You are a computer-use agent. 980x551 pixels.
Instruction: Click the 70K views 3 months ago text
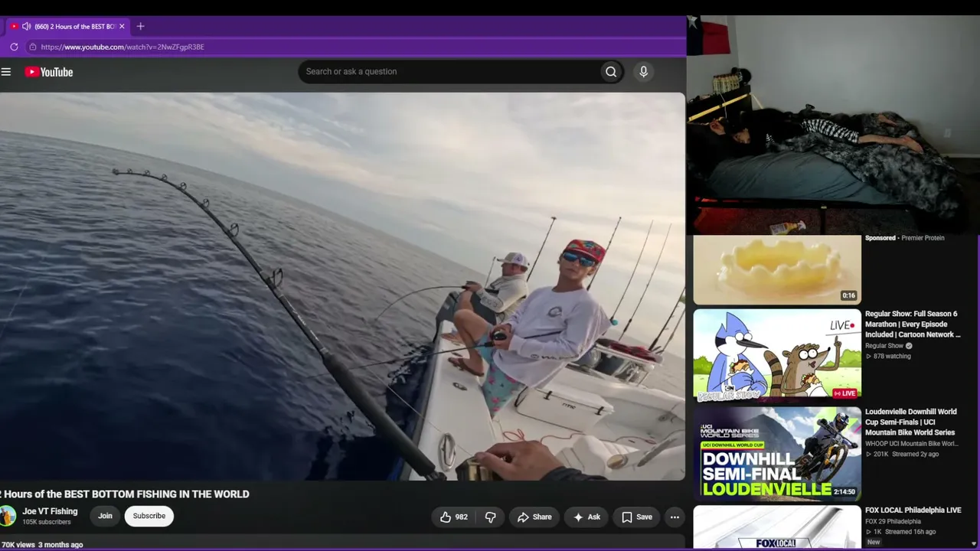42,545
